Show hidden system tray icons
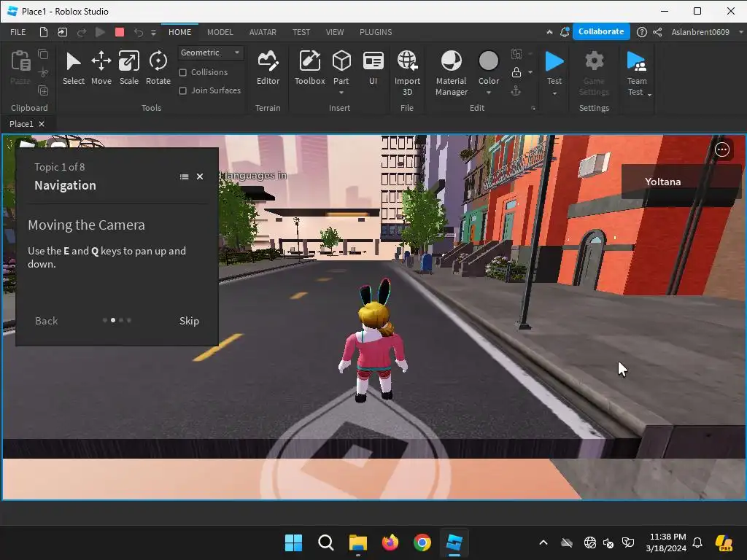 (543, 542)
